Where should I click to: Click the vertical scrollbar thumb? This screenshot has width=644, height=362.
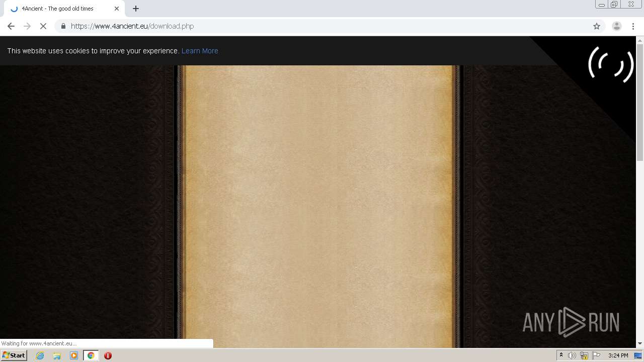640,103
